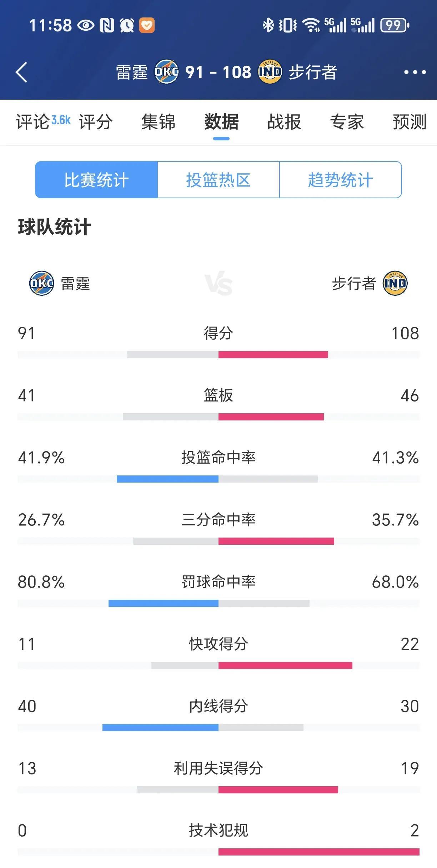Open the three-dot more menu
The width and height of the screenshot is (437, 868).
coord(415,72)
